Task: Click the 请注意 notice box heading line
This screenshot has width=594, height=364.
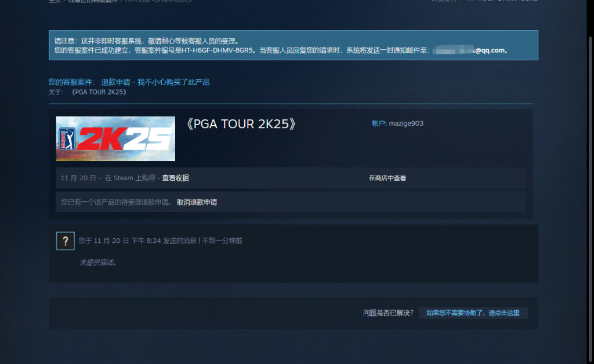Action: (146, 41)
